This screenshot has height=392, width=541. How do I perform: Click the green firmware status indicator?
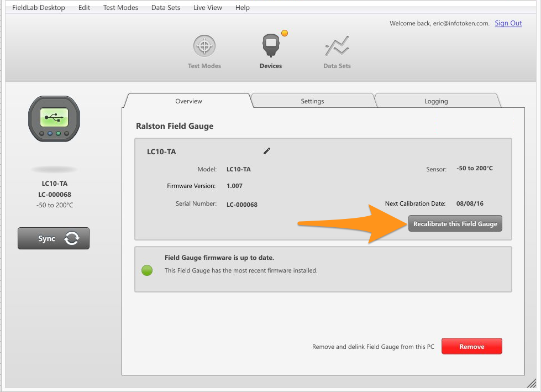[147, 270]
